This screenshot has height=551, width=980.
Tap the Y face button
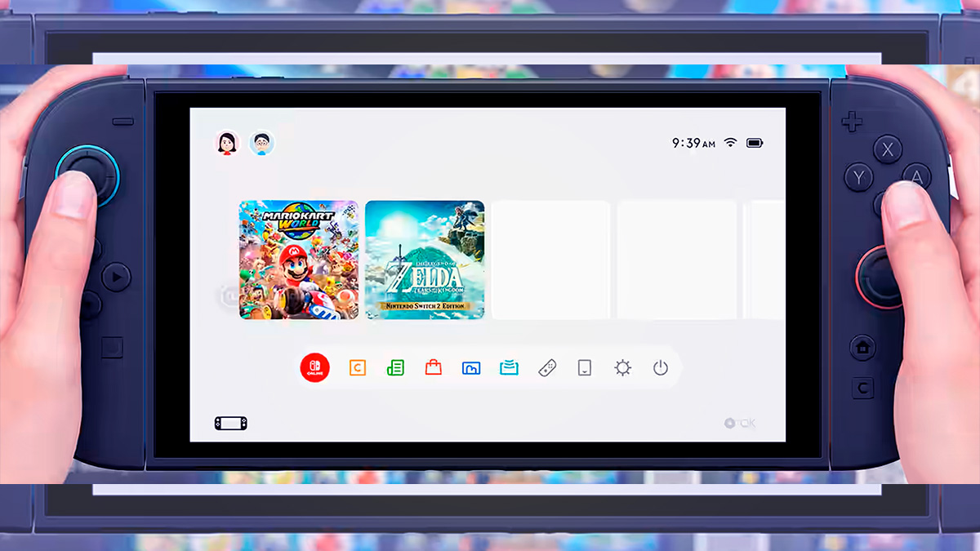(858, 177)
